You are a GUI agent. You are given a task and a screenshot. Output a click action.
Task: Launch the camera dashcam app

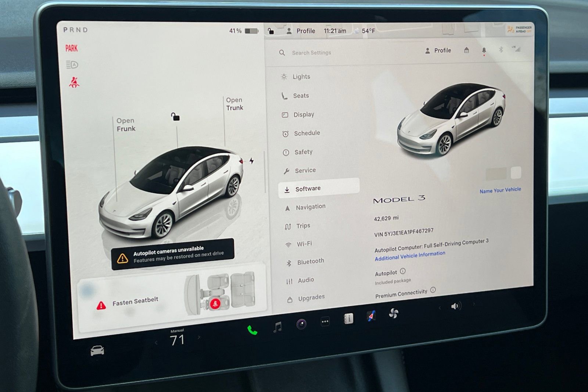tap(301, 324)
